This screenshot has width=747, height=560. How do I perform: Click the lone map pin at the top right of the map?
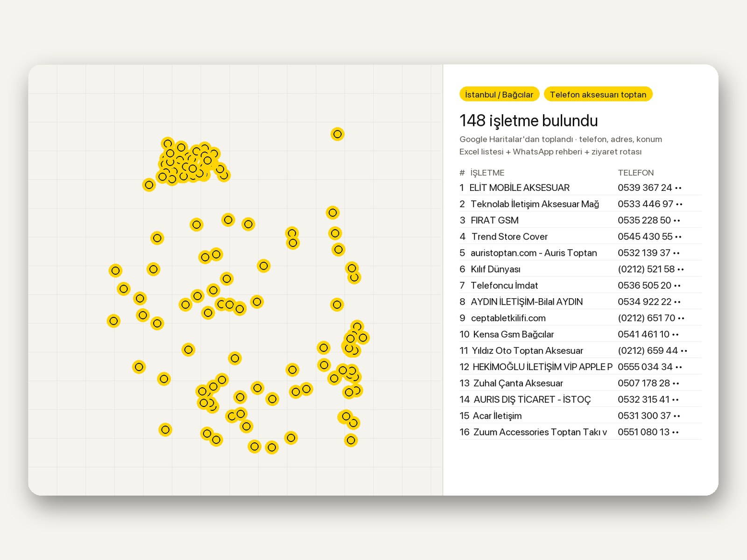337,134
